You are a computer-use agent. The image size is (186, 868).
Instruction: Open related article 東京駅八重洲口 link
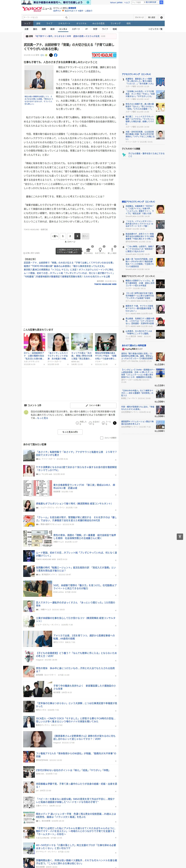[x=69, y=270]
